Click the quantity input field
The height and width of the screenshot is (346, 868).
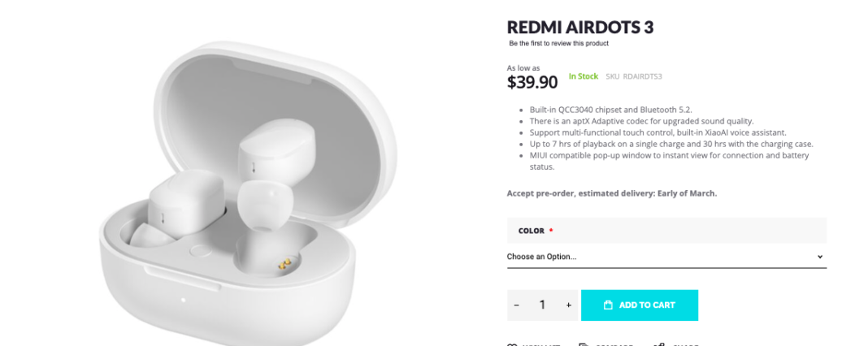click(x=542, y=305)
